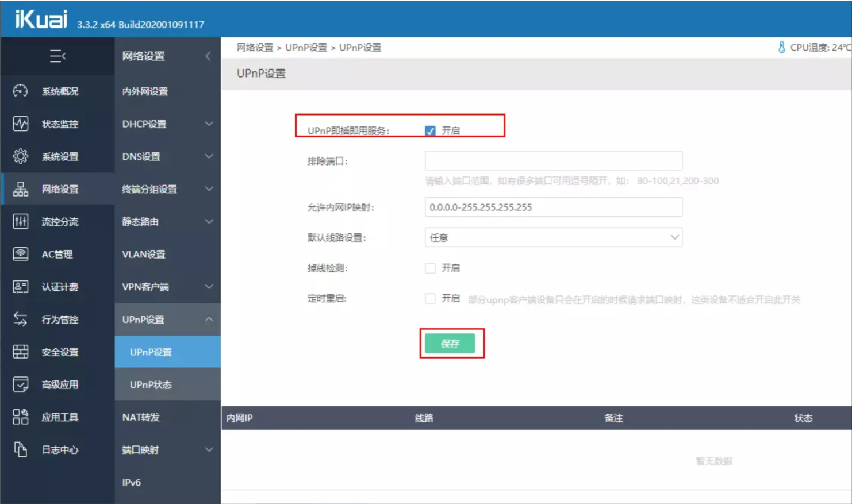
Task: Go to 应用工具 in sidebar
Action: 60,417
